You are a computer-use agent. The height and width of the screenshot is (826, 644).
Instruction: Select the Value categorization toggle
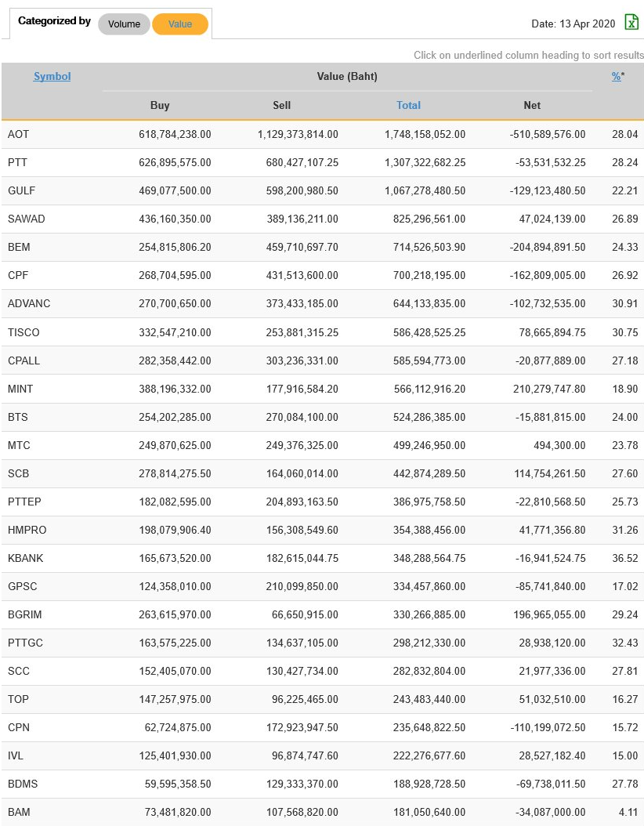click(180, 24)
